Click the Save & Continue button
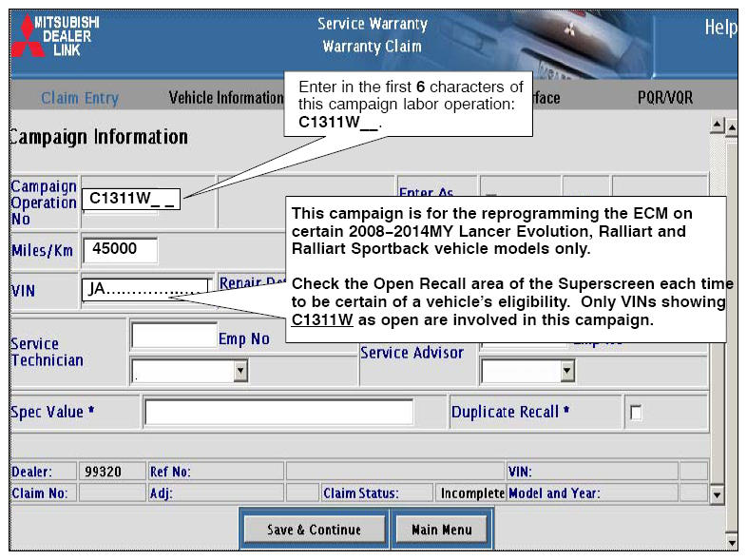The width and height of the screenshot is (747, 560). (x=315, y=530)
